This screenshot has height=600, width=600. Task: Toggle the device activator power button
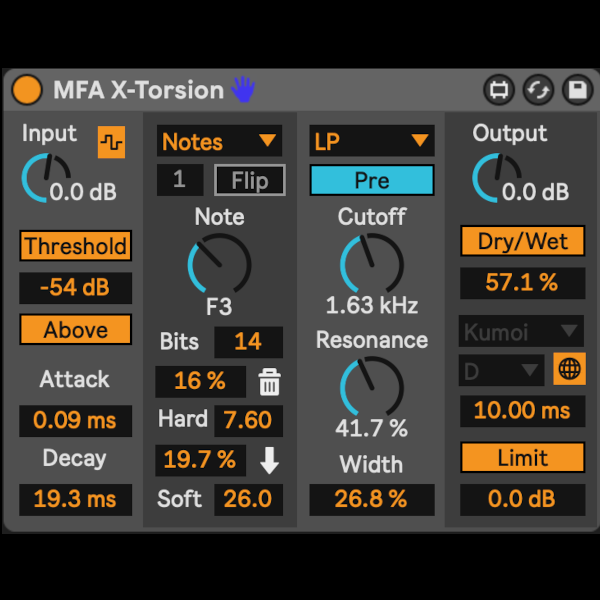(27, 90)
